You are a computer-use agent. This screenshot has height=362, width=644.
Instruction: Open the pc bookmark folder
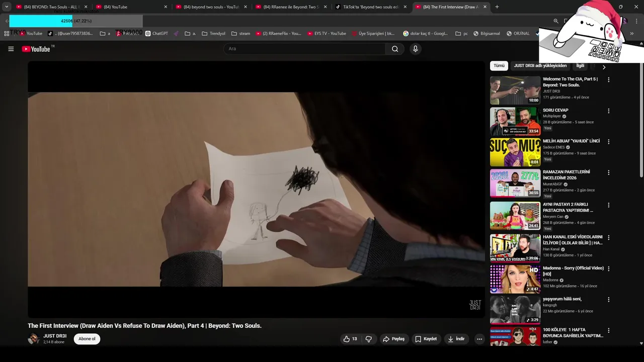point(461,34)
